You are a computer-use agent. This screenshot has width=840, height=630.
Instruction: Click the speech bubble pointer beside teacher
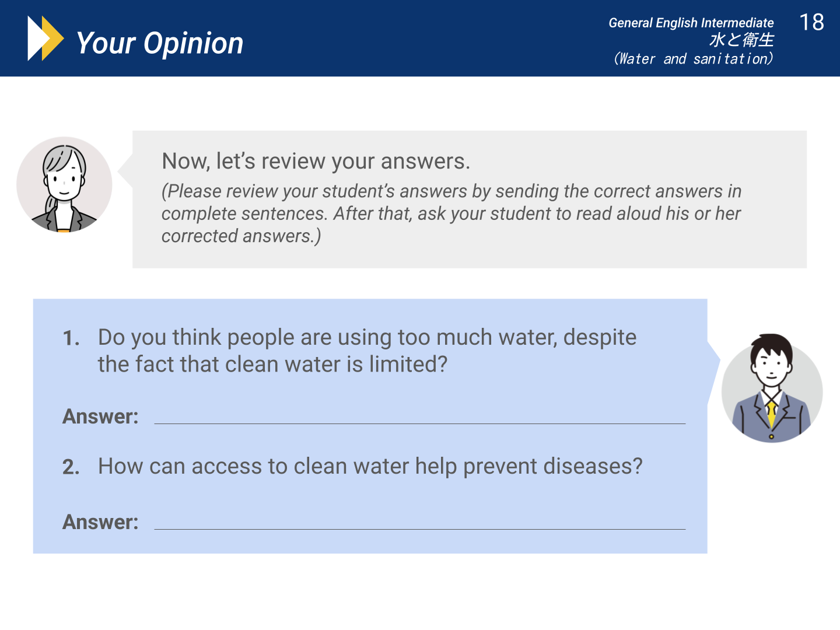(125, 171)
